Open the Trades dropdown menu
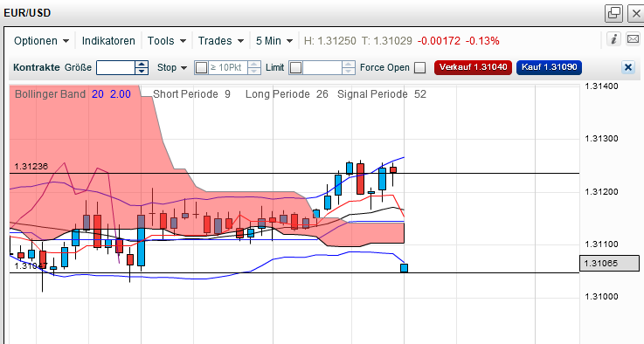The image size is (644, 344). pyautogui.click(x=220, y=41)
